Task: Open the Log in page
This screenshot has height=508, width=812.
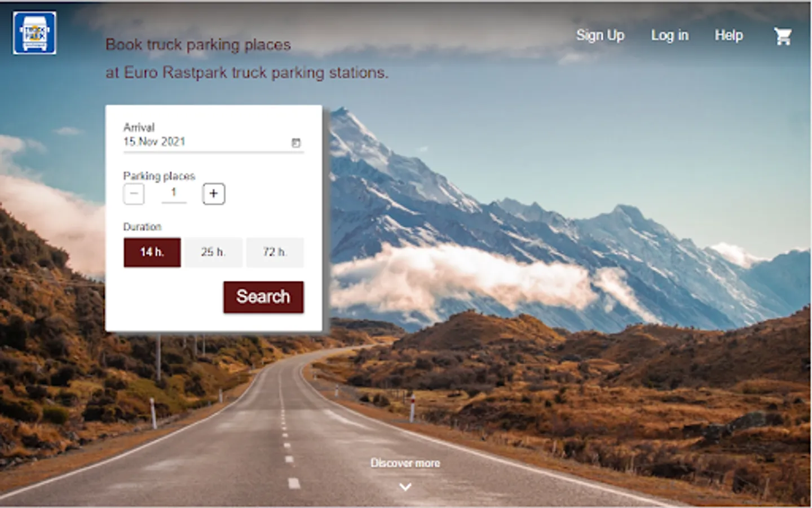Action: [x=670, y=36]
